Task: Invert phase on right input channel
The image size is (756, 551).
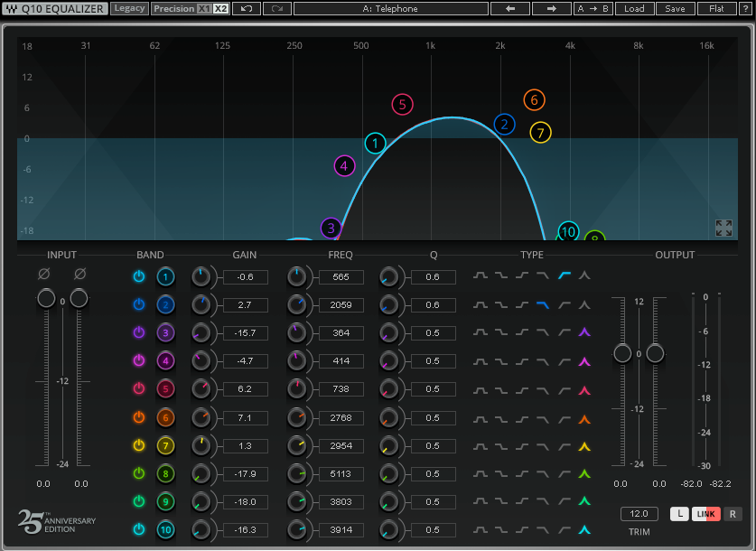Action: [x=80, y=274]
